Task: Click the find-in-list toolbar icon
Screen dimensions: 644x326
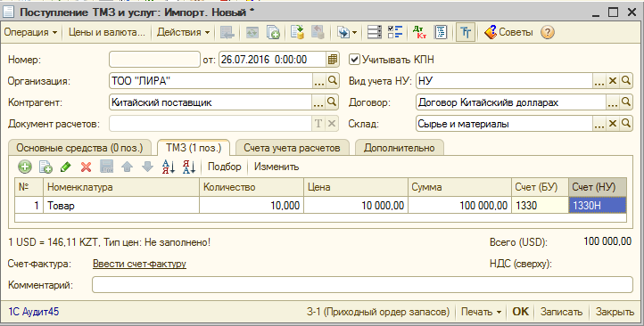Action: coord(227,32)
